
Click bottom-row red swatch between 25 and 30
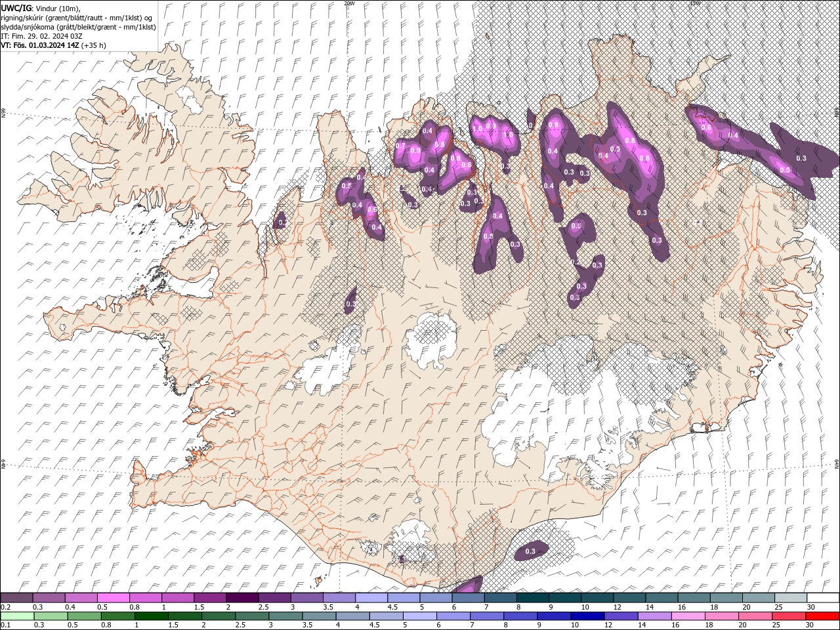(789, 616)
